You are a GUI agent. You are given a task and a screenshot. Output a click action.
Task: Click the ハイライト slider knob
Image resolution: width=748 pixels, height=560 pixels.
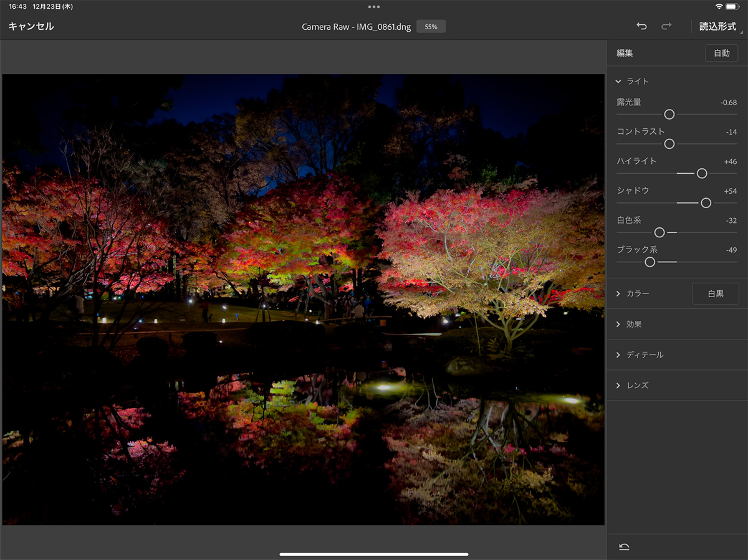[702, 173]
